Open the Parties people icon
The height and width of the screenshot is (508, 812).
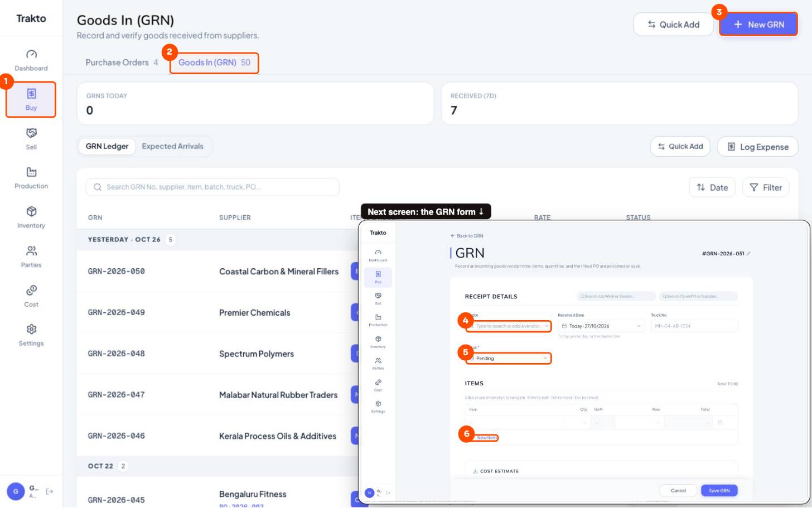click(x=31, y=257)
